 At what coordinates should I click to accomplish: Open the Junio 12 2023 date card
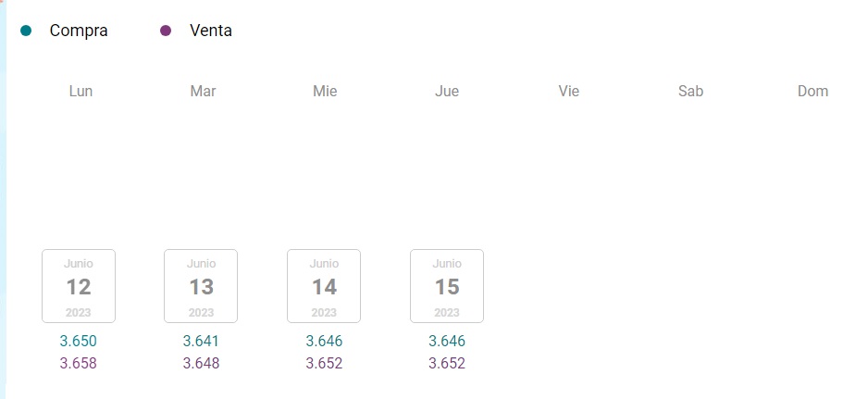click(x=79, y=286)
